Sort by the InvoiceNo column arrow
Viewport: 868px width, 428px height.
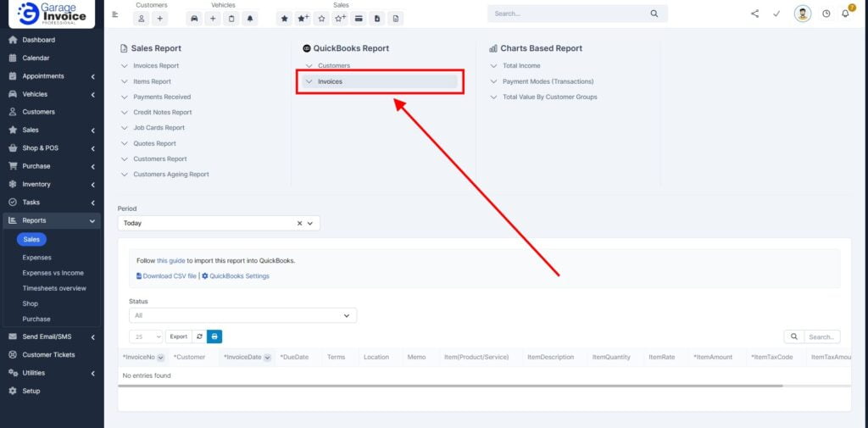(160, 358)
